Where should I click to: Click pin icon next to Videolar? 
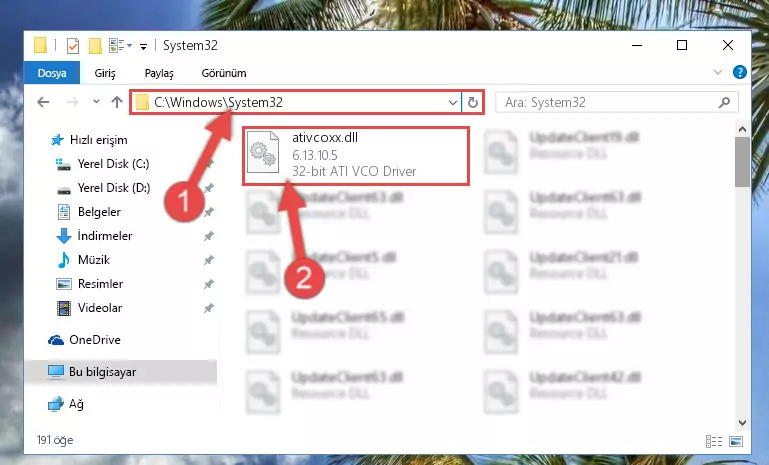(208, 308)
